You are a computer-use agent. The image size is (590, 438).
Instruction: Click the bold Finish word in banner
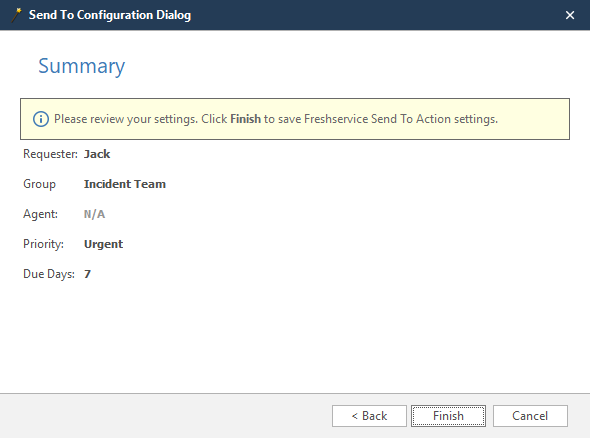[x=245, y=119]
